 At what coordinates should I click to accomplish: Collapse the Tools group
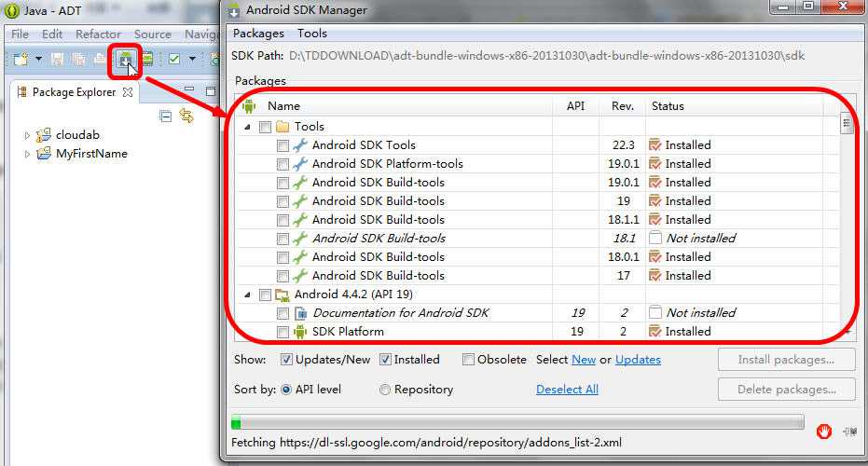(247, 128)
